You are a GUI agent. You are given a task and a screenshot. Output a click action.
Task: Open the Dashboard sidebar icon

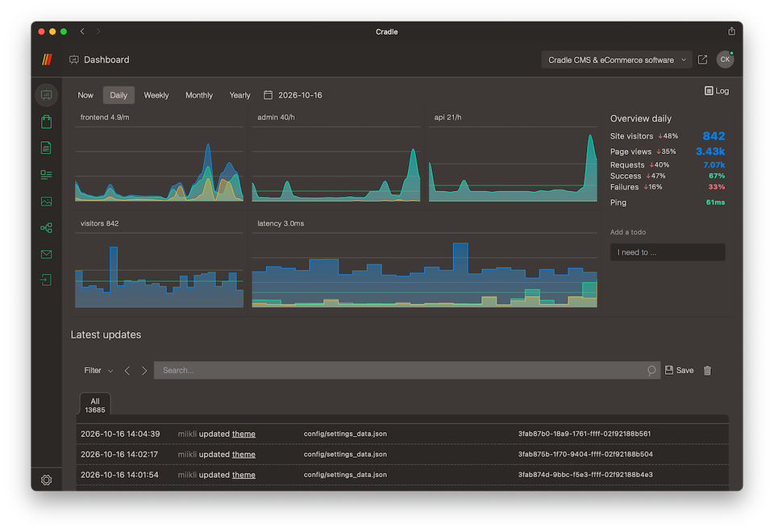(x=47, y=95)
